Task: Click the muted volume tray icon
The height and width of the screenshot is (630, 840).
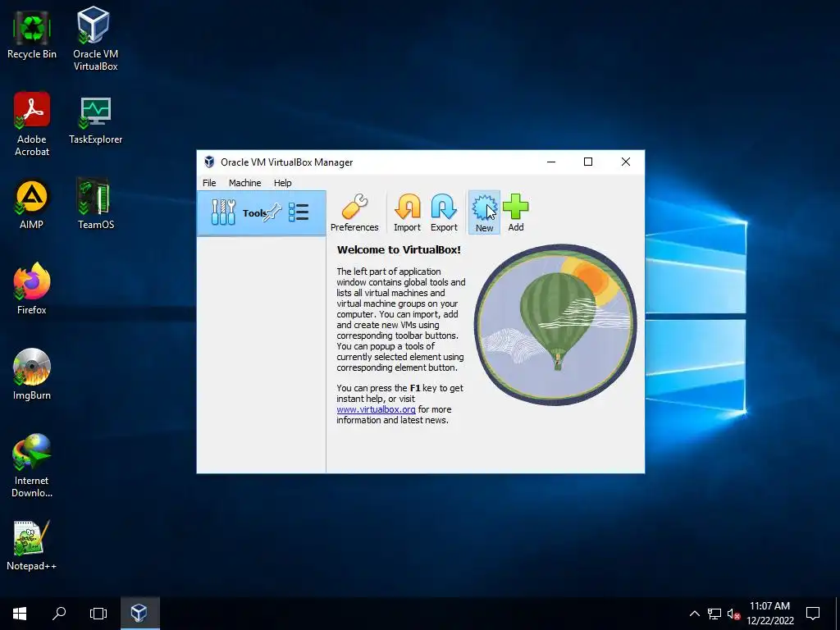Action: (x=733, y=614)
